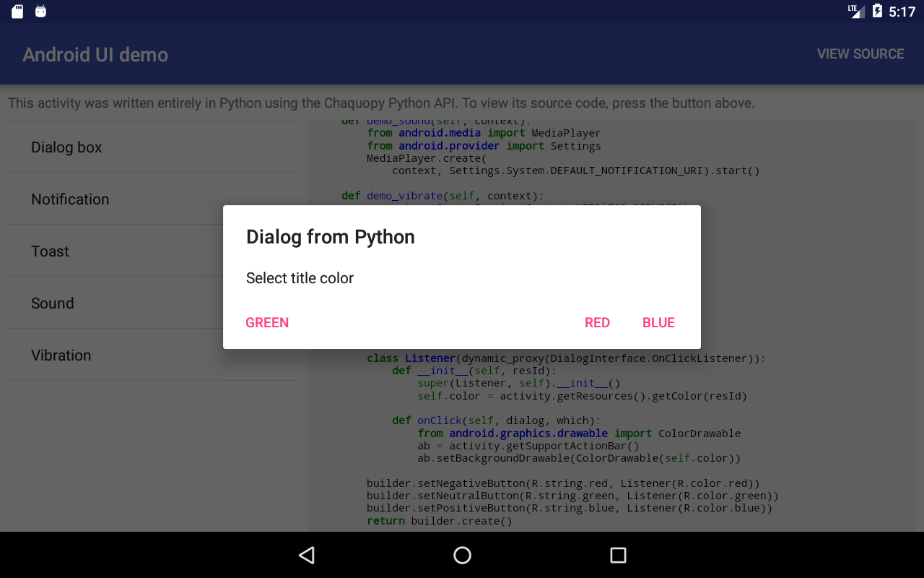Click the 'def onClick' code line
Viewport: 924px width, 578px height.
(496, 420)
